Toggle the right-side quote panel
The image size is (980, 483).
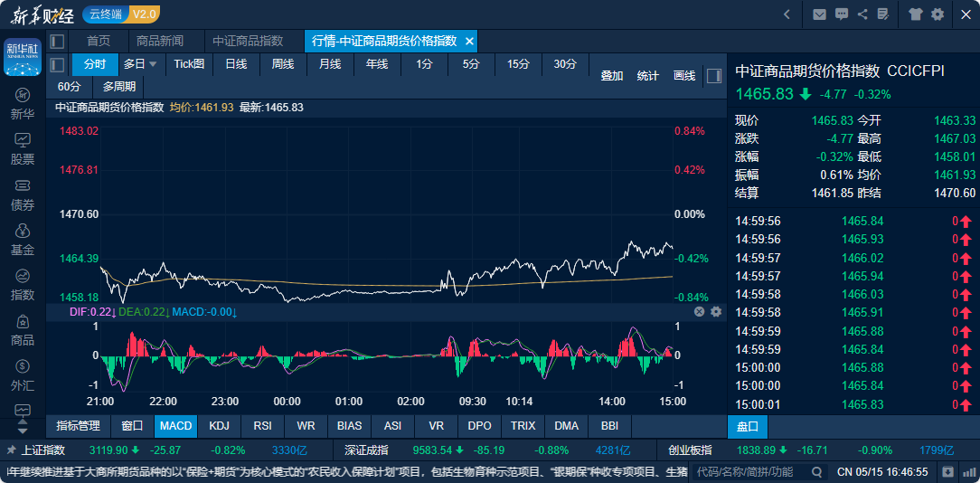713,75
